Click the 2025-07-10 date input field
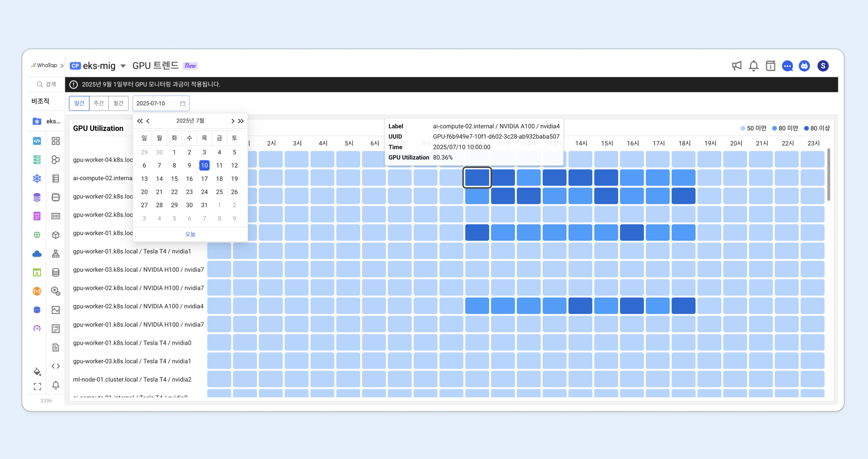This screenshot has width=868, height=459. click(157, 103)
